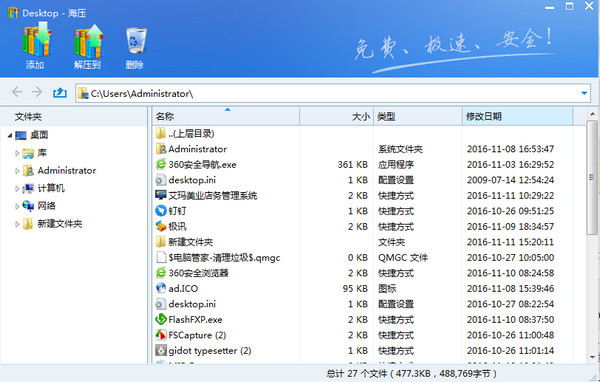Viewport: 600px width, 382px height.
Task: Select 桌面 in the folder tree
Action: coord(39,135)
